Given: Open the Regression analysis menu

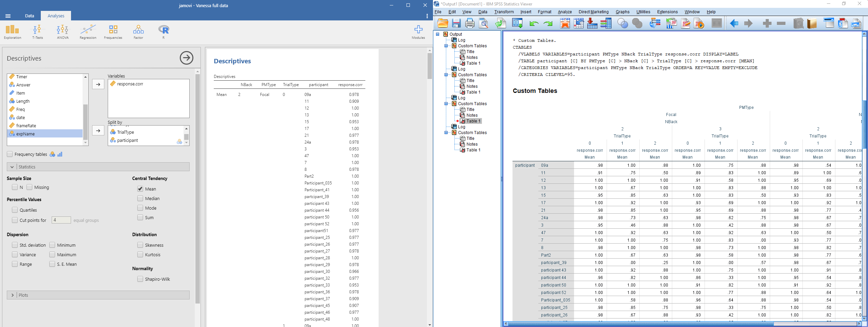Looking at the screenshot, I should (88, 32).
